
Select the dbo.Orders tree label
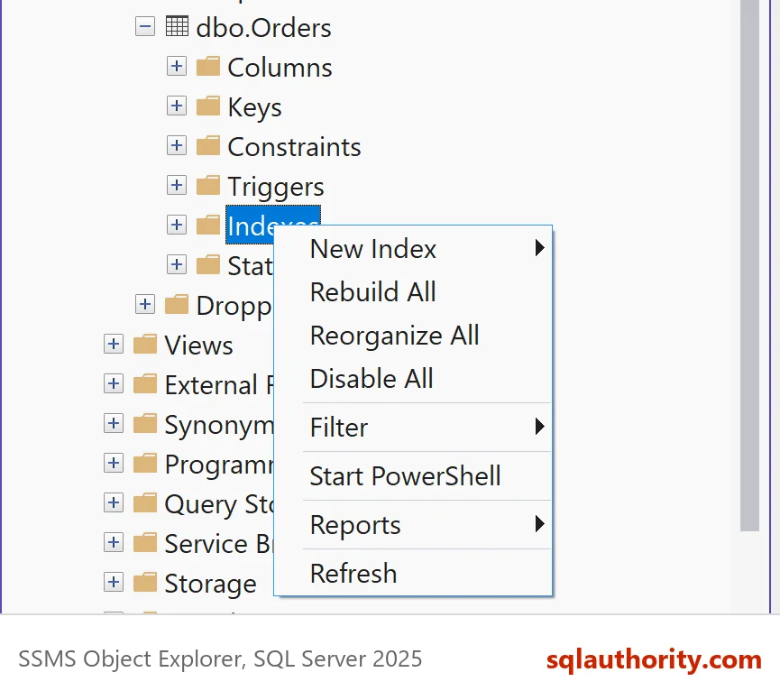pyautogui.click(x=263, y=28)
